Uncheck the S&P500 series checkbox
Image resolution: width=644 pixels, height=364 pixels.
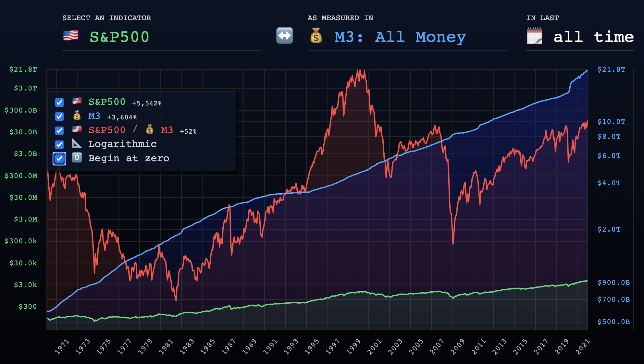click(x=59, y=103)
